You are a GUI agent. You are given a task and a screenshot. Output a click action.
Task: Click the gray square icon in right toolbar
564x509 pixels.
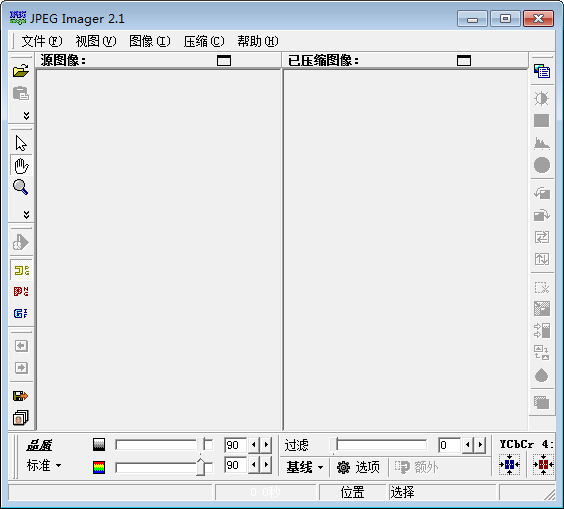pos(542,121)
